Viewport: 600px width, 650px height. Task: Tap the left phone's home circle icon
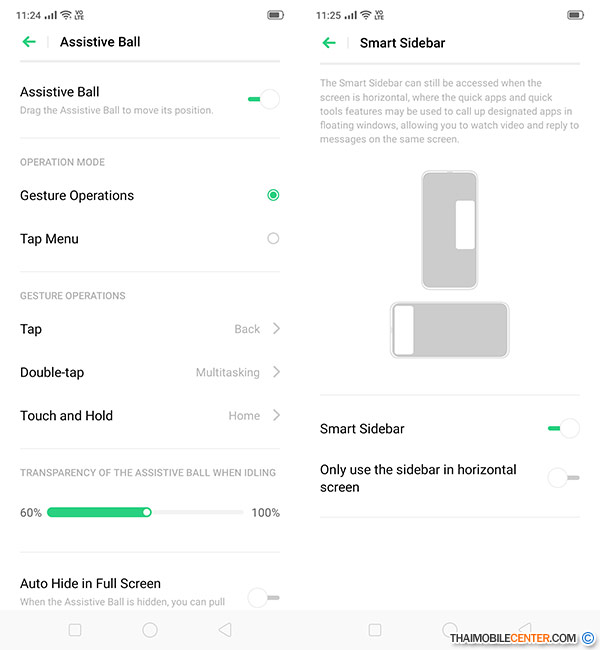pos(150,630)
